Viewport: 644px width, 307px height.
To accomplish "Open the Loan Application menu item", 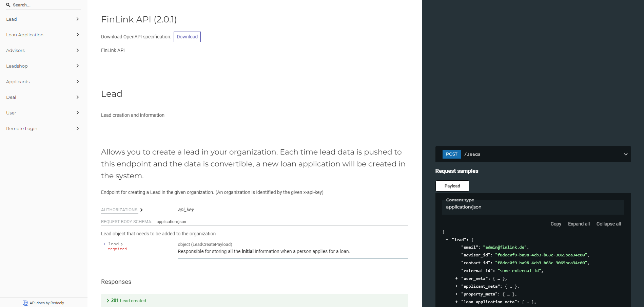I will coord(43,35).
